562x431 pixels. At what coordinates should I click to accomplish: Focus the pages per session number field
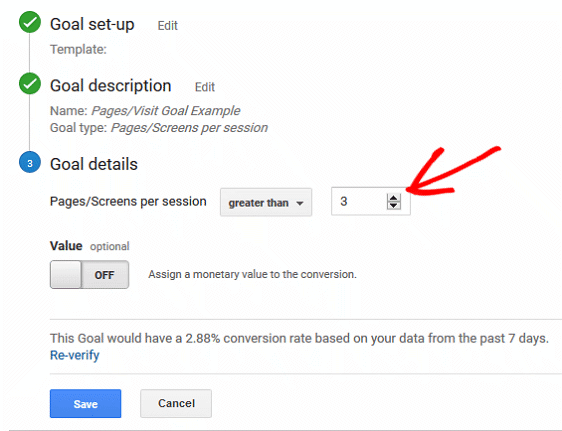click(x=371, y=201)
